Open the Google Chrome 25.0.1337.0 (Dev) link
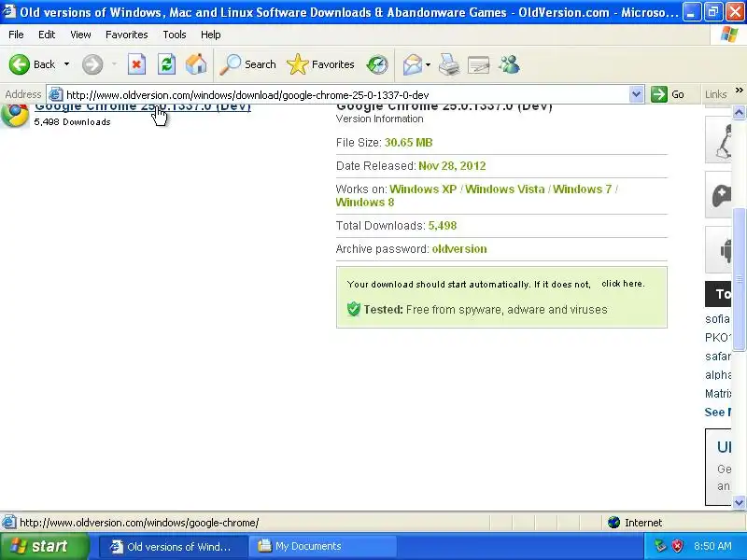The height and width of the screenshot is (560, 747). 143,107
